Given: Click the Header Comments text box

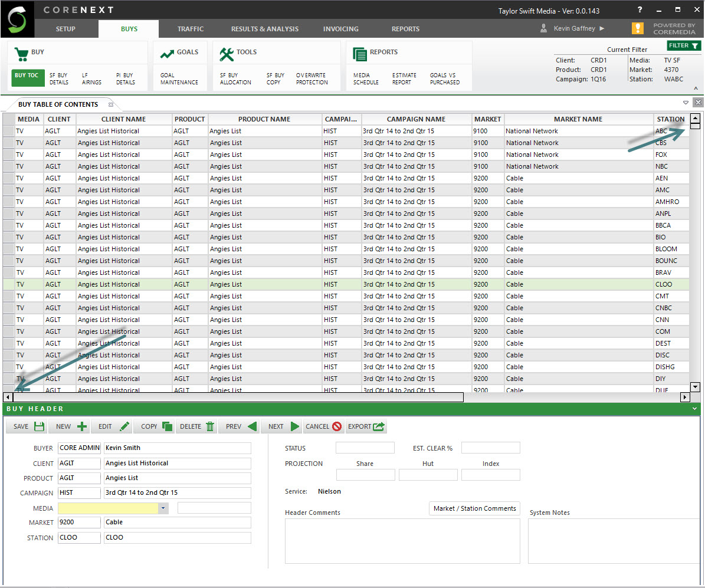Looking at the screenshot, I should pos(402,541).
